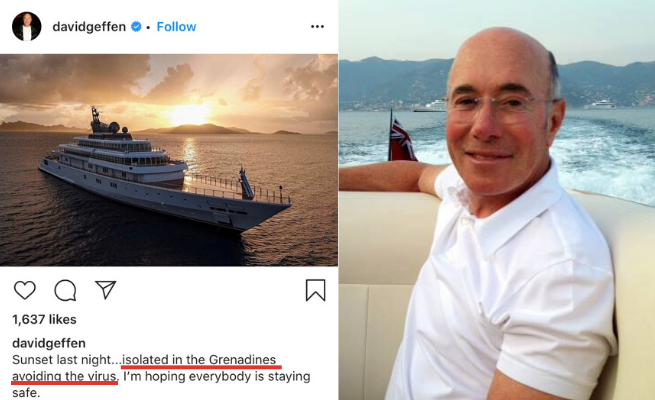
Task: Follow the davidgeffen account
Action: 177,26
